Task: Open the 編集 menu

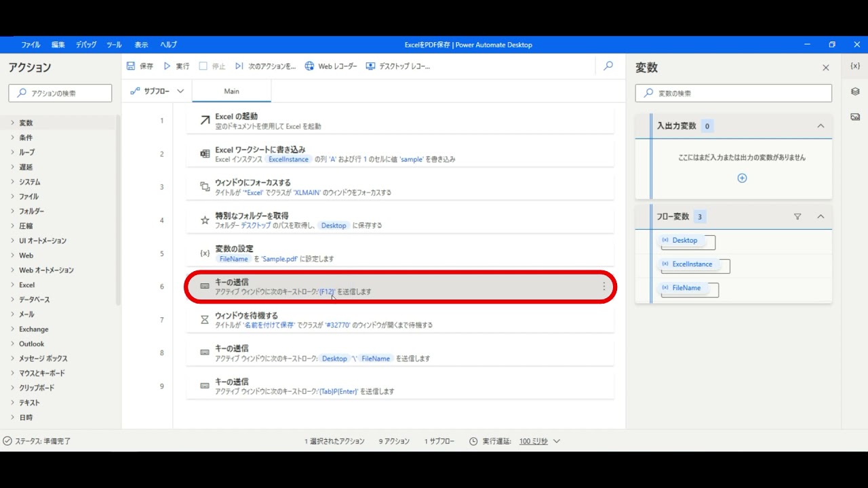Action: coord(58,45)
